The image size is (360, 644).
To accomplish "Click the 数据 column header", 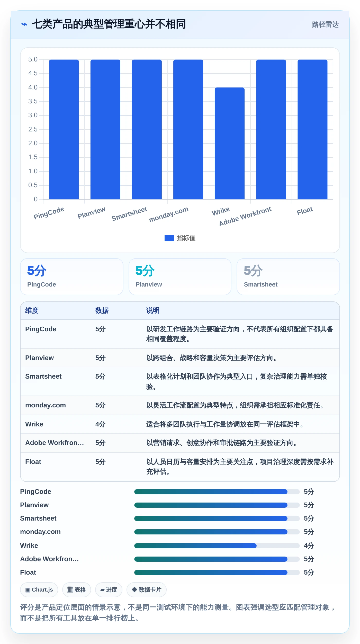I will coord(102,311).
